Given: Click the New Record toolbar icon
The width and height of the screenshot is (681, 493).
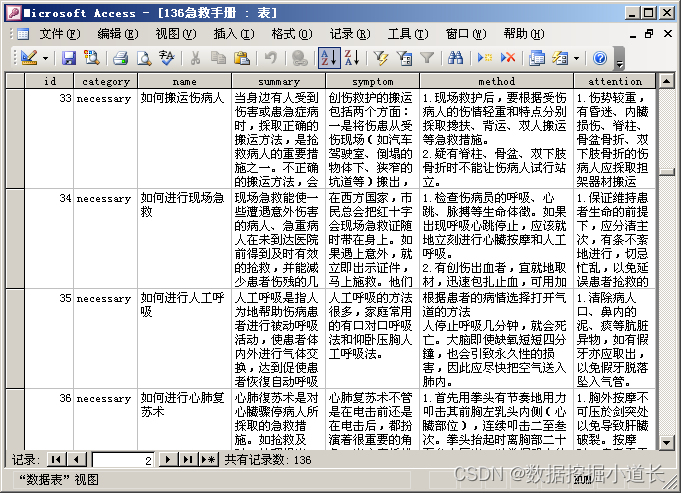Looking at the screenshot, I should point(485,58).
